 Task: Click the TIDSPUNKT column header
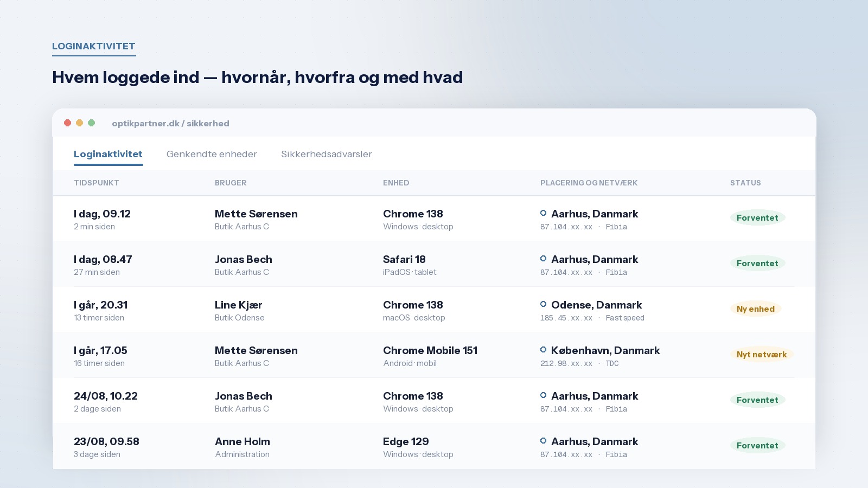tap(97, 183)
